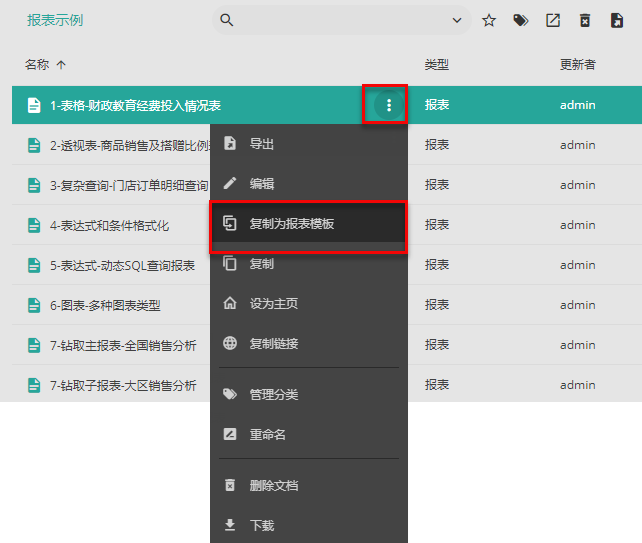Screen dimensions: 642x543
Task: Select 管理分类 menu entry
Action: [x=309, y=394]
